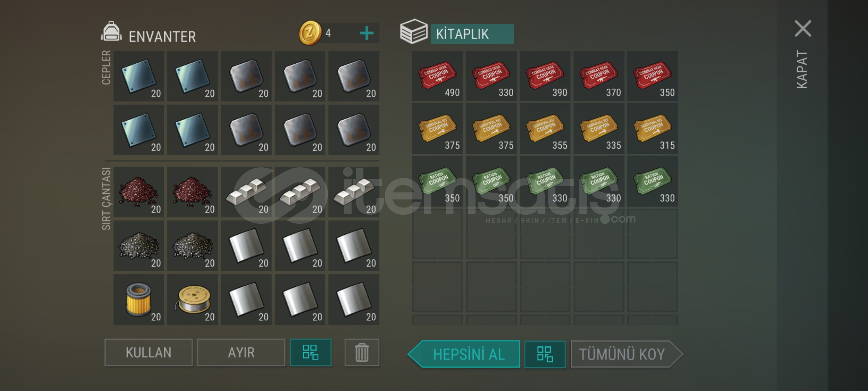
Task: Select Combat Gear coupon stack of 390
Action: [545, 76]
